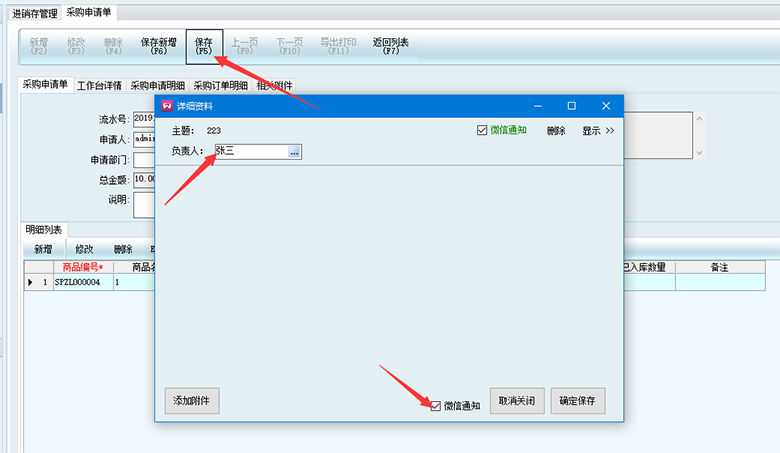The height and width of the screenshot is (453, 780).
Task: Toggle the top 微信通知 checkbox
Action: click(x=482, y=130)
